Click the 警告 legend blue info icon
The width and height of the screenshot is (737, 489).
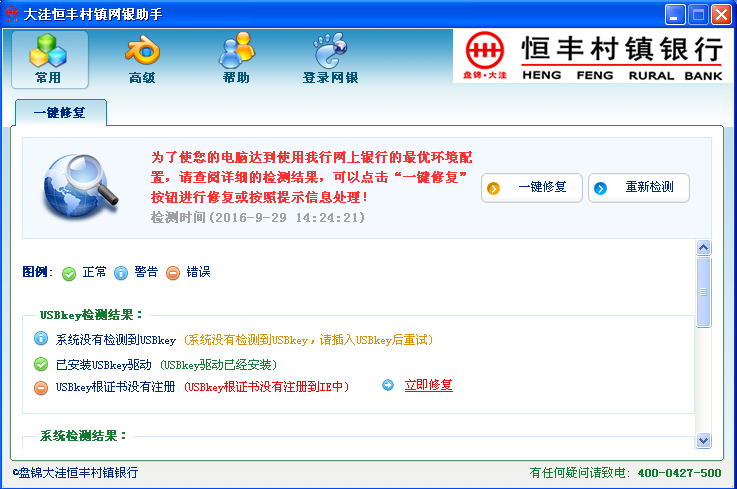click(121, 273)
